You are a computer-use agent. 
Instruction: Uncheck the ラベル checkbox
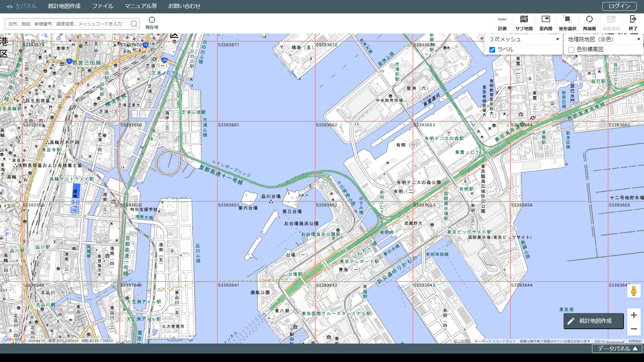492,50
